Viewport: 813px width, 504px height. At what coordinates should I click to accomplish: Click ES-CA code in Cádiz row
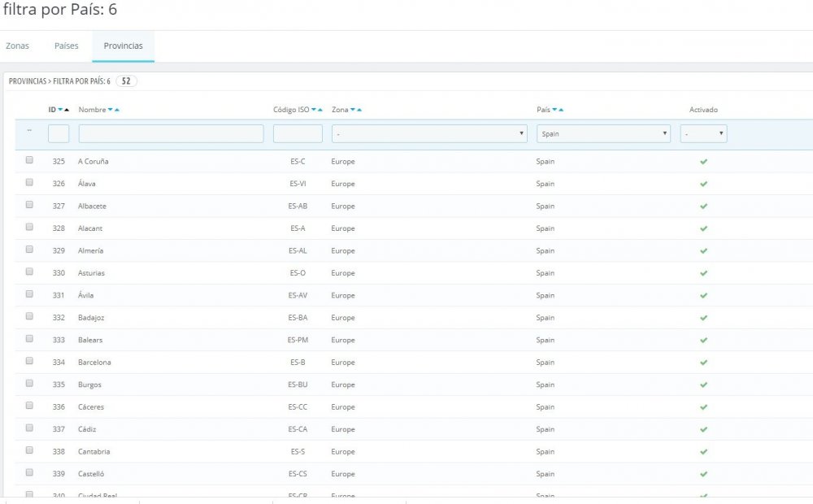(x=298, y=429)
